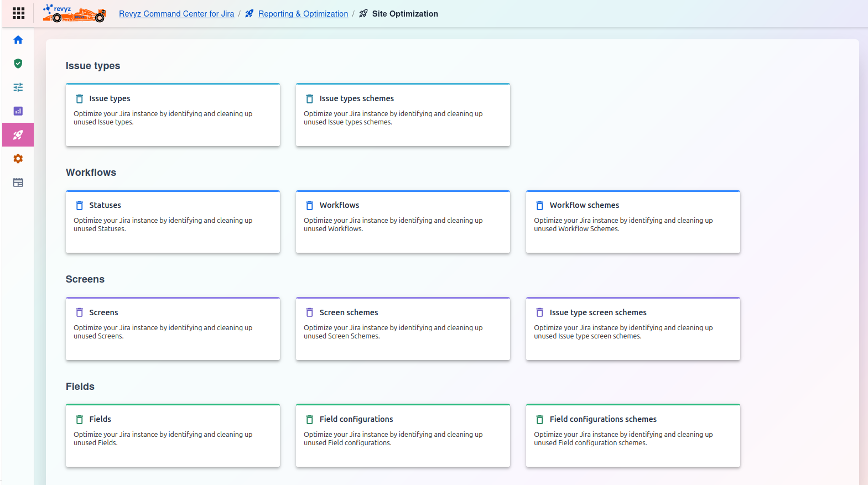Open the Statuses cleanup card

pyautogui.click(x=173, y=222)
